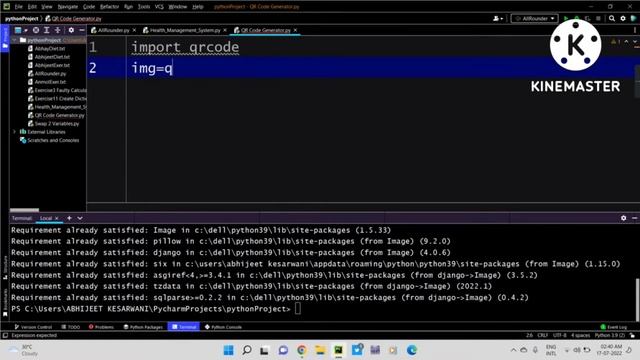Image resolution: width=640 pixels, height=360 pixels.
Task: Open the Python 3.9 interpreter selector
Action: pyautogui.click(x=610, y=335)
